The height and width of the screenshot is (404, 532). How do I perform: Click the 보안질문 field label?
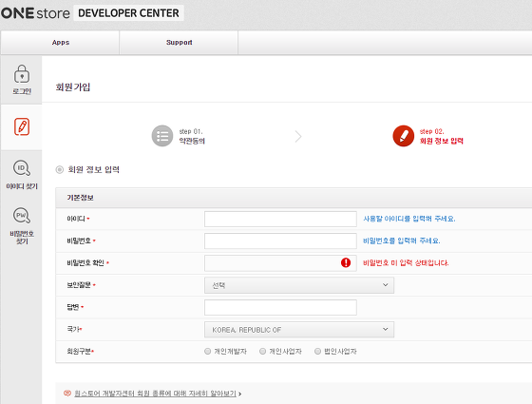coord(79,285)
